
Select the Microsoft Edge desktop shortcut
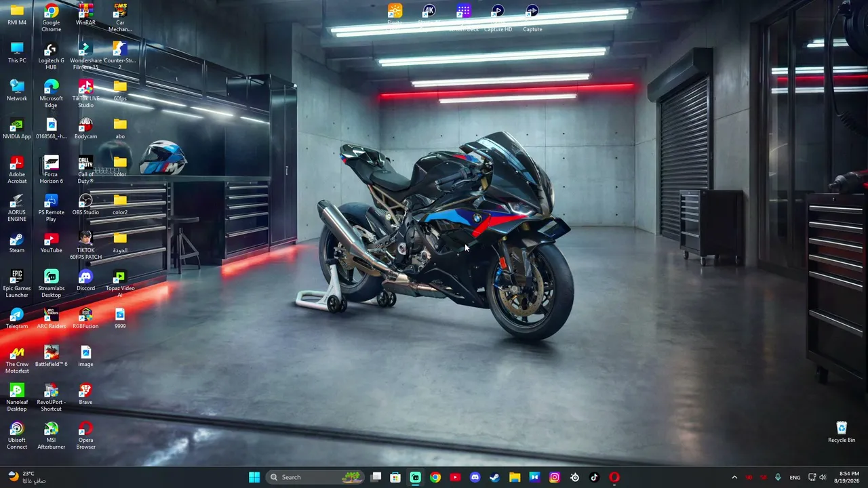(x=51, y=94)
